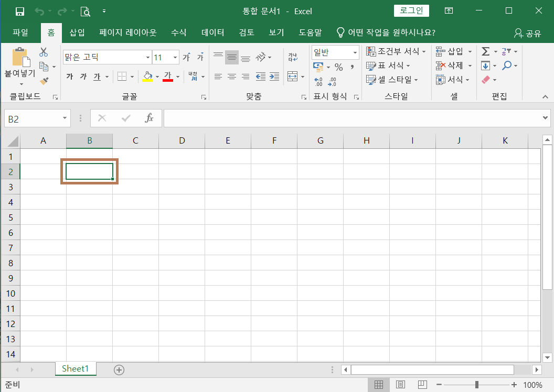The width and height of the screenshot is (554, 392).
Task: Apply the yellow fill color bucket
Action: [x=148, y=76]
